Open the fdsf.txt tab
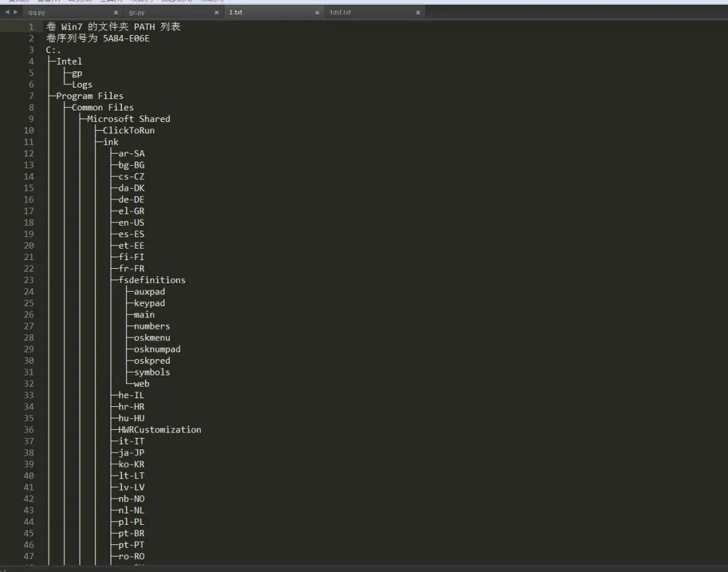 340,11
